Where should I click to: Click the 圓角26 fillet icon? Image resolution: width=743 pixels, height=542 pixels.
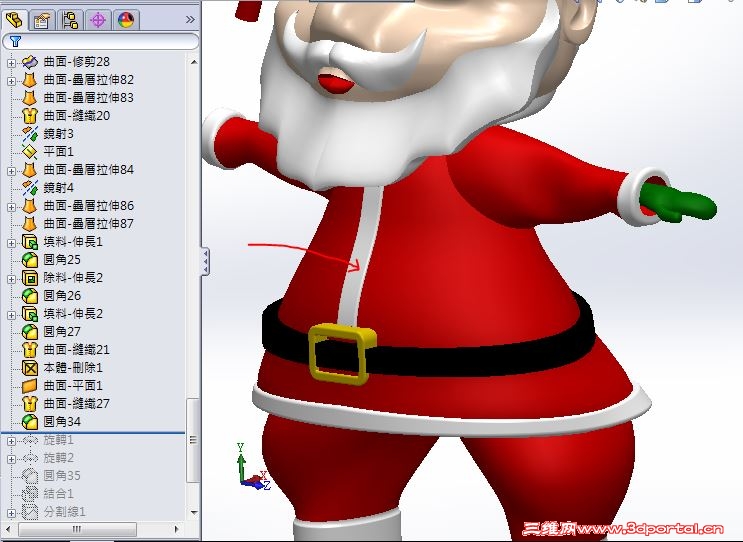(x=30, y=296)
